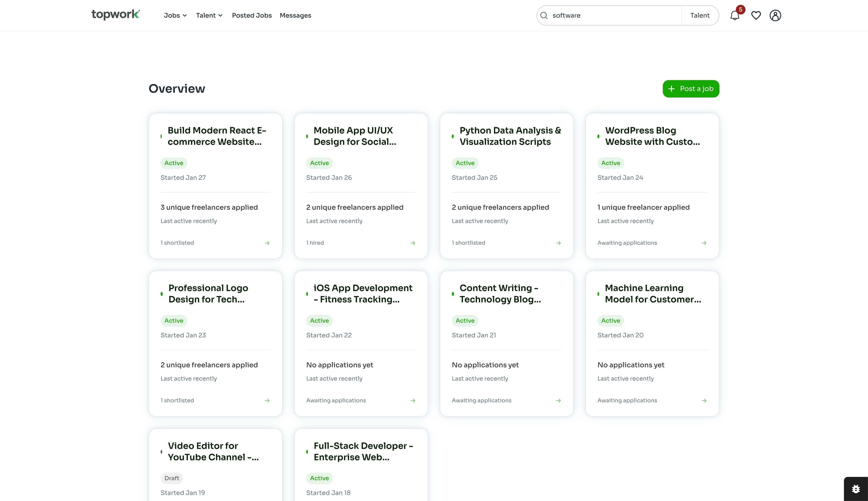The height and width of the screenshot is (501, 868).
Task: Click the topwork logo
Action: pyautogui.click(x=115, y=14)
